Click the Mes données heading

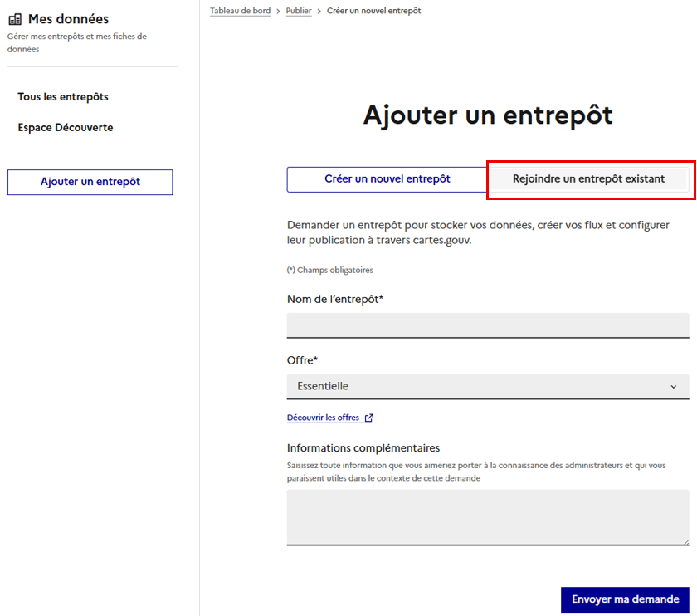[x=71, y=17]
